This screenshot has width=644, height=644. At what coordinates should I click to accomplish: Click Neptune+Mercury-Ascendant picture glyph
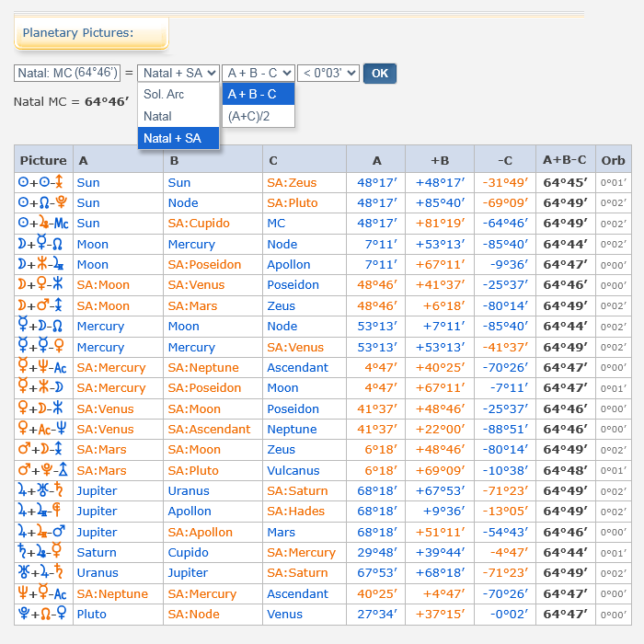tap(42, 593)
